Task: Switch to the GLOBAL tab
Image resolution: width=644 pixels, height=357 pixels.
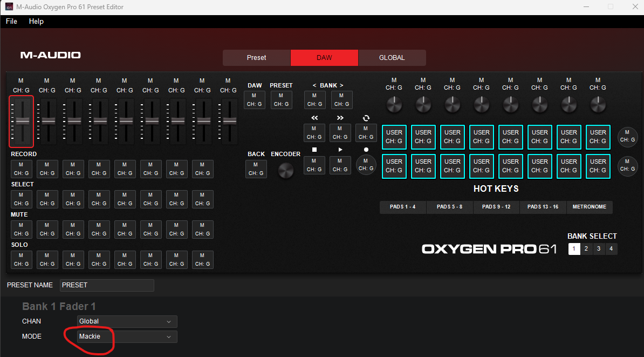Action: click(x=392, y=58)
